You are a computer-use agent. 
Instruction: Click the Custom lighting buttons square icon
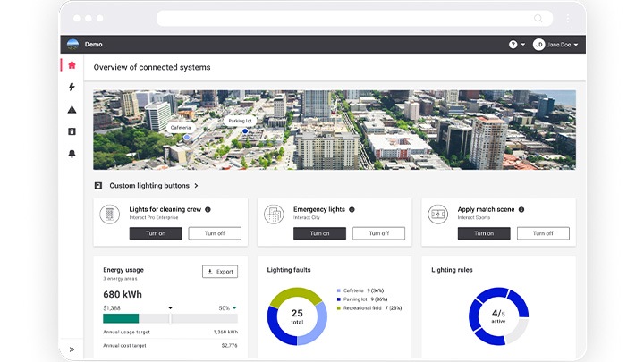pos(98,186)
